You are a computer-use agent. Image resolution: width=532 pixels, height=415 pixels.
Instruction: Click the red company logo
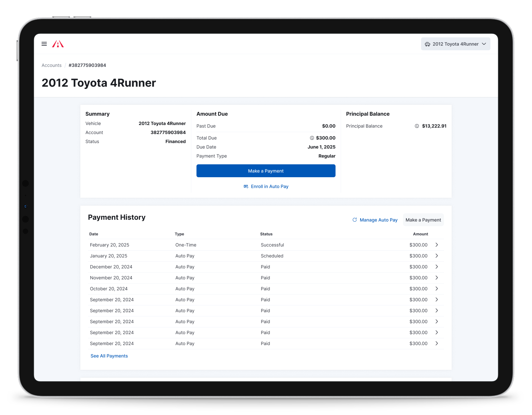[x=58, y=44]
